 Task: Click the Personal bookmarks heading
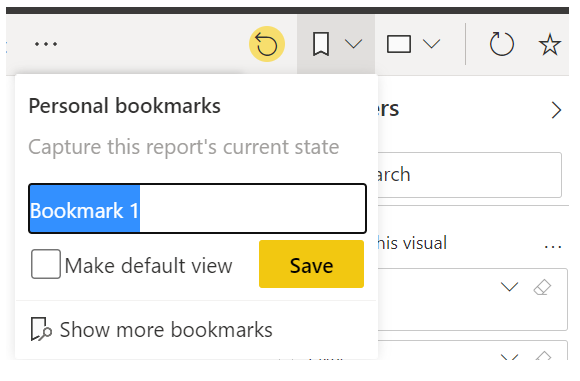point(125,106)
